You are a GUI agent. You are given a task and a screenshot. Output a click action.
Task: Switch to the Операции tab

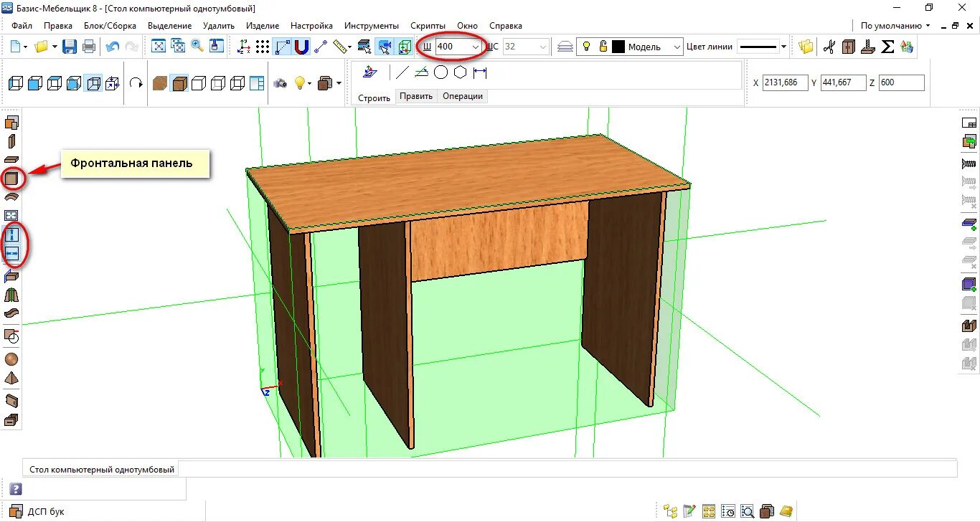pos(463,96)
